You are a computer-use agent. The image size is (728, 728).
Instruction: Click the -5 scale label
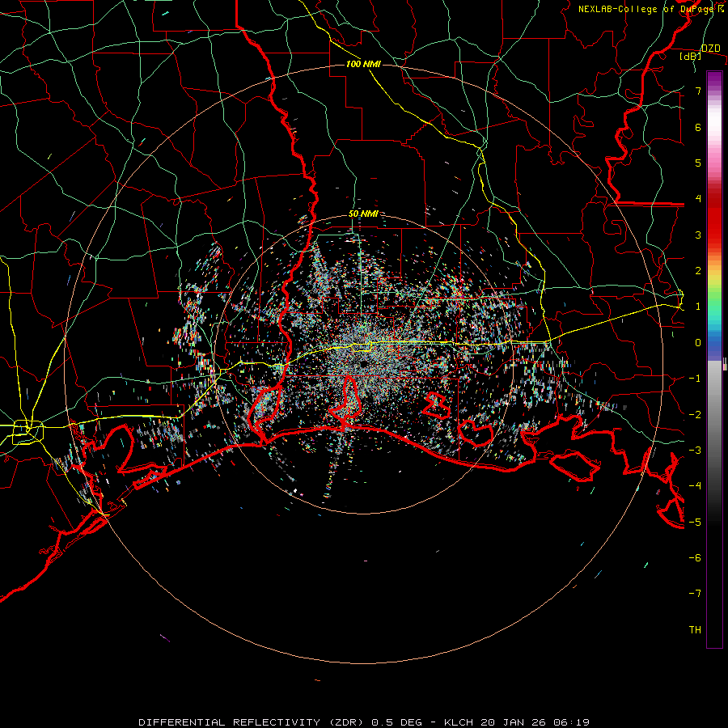tap(695, 522)
